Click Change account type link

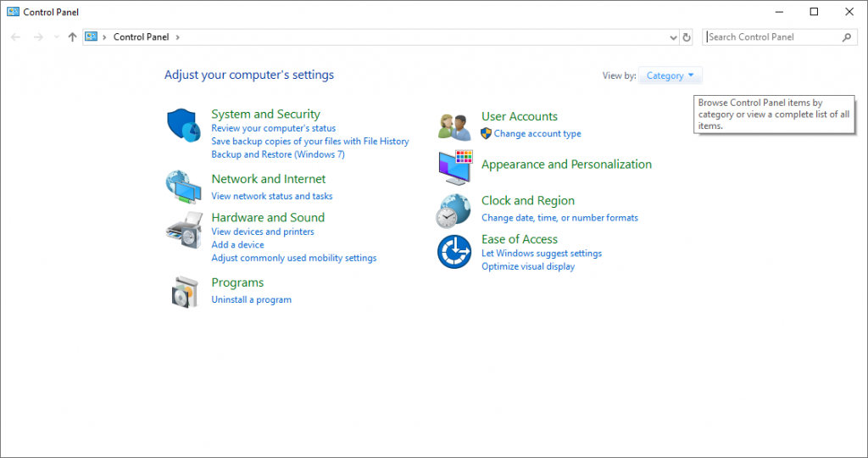point(537,133)
